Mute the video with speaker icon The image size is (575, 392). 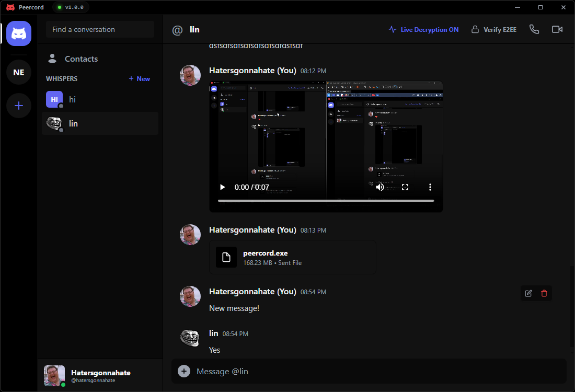click(380, 188)
